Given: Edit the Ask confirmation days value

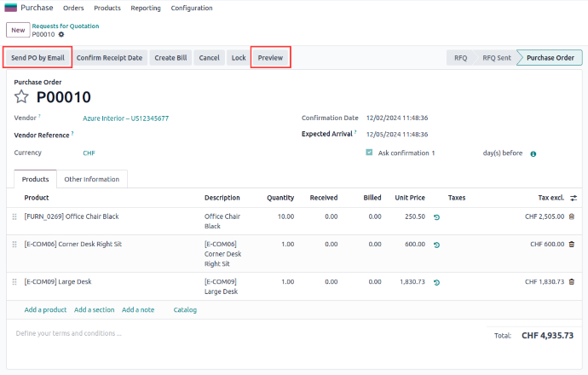Looking at the screenshot, I should click(x=433, y=153).
